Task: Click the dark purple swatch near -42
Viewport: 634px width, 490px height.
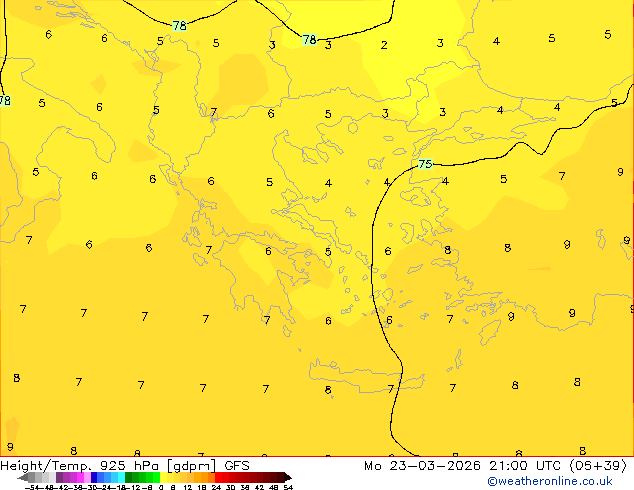Action: point(59,477)
